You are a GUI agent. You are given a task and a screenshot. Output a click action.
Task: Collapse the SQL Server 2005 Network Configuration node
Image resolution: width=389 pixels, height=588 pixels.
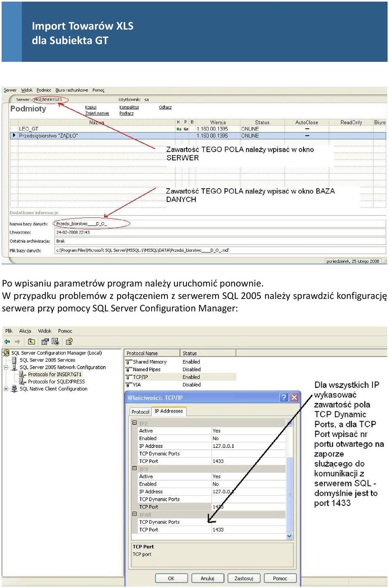[6, 367]
